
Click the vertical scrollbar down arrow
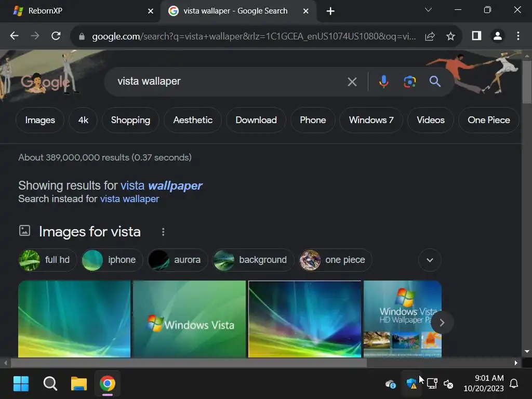coord(527,352)
